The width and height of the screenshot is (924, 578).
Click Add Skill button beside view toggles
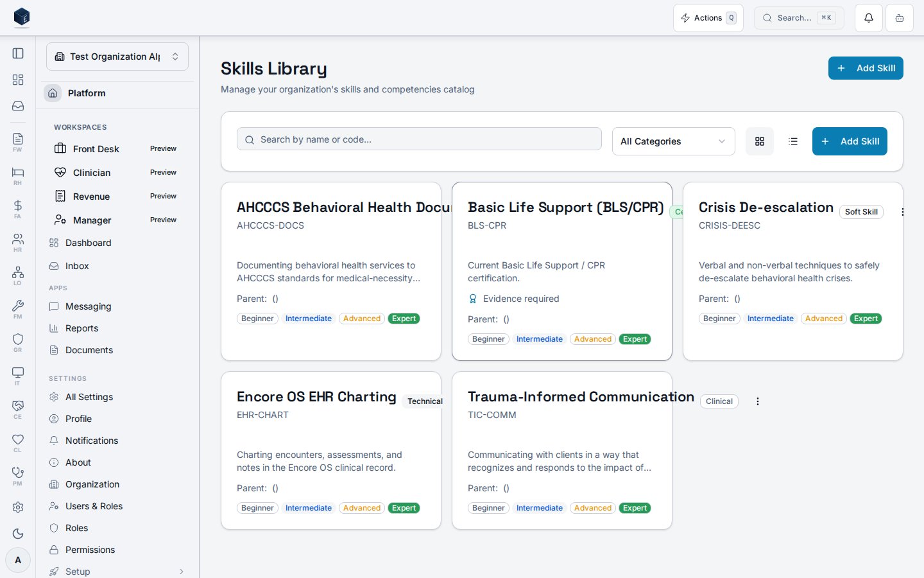pos(850,141)
